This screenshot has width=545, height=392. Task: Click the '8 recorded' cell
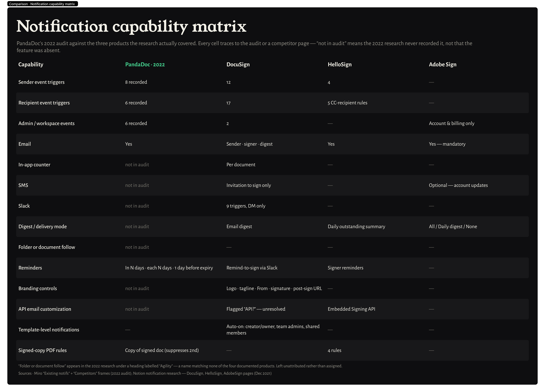136,82
